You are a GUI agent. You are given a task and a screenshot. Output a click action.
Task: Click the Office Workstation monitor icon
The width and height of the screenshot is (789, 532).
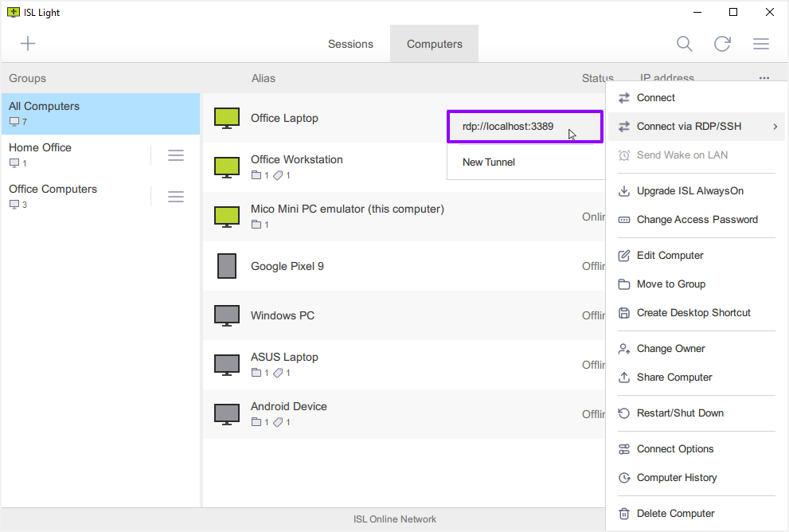point(227,166)
